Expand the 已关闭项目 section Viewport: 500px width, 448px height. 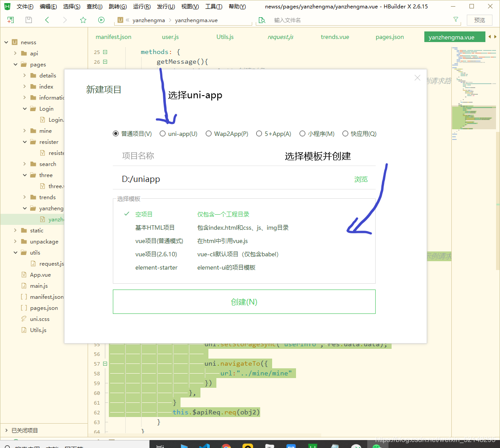pos(6,430)
